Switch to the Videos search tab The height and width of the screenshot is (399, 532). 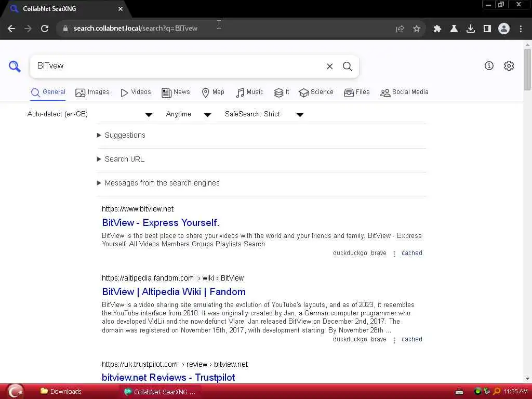(x=136, y=92)
